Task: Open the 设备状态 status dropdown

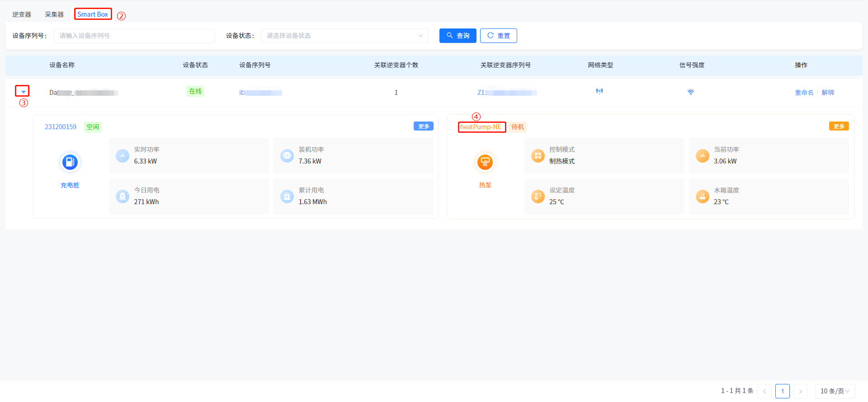Action: (344, 36)
